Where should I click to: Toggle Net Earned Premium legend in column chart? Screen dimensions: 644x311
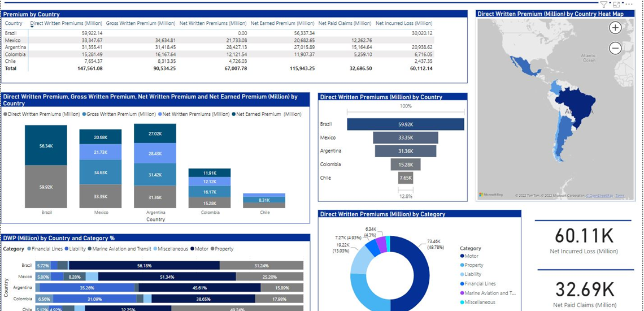pyautogui.click(x=233, y=114)
